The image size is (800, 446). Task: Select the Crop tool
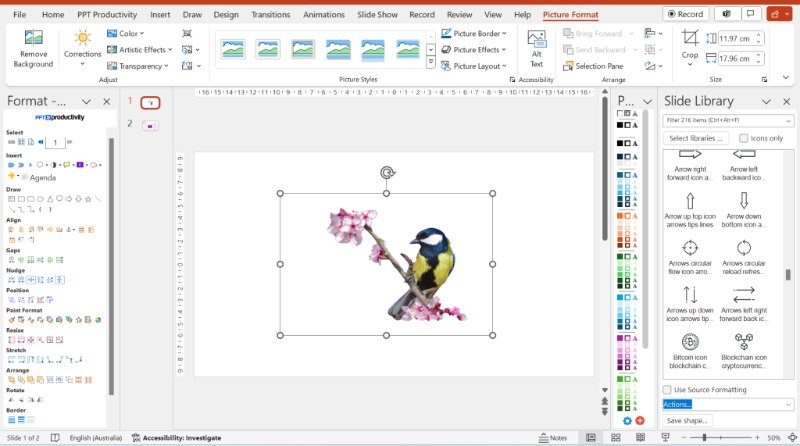(x=690, y=44)
